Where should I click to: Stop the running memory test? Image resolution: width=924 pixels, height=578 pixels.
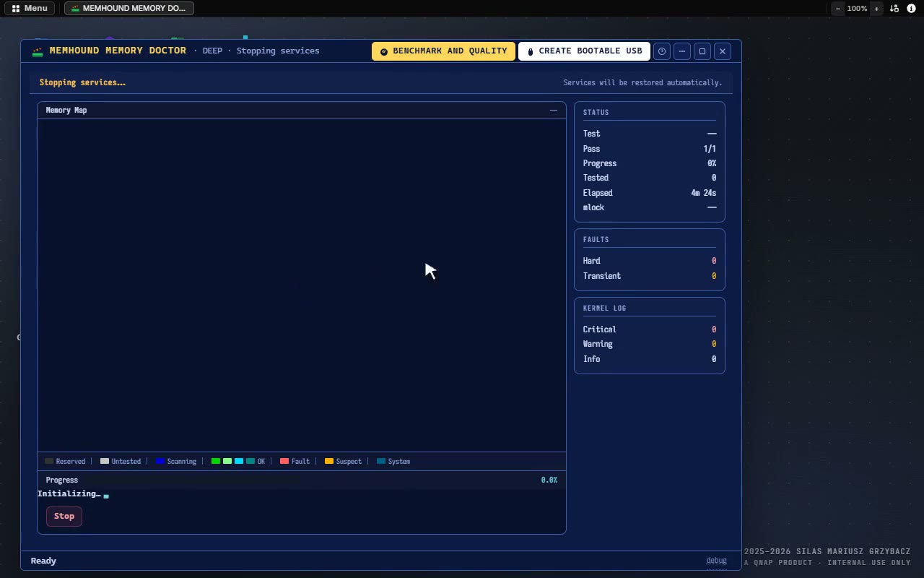point(64,516)
